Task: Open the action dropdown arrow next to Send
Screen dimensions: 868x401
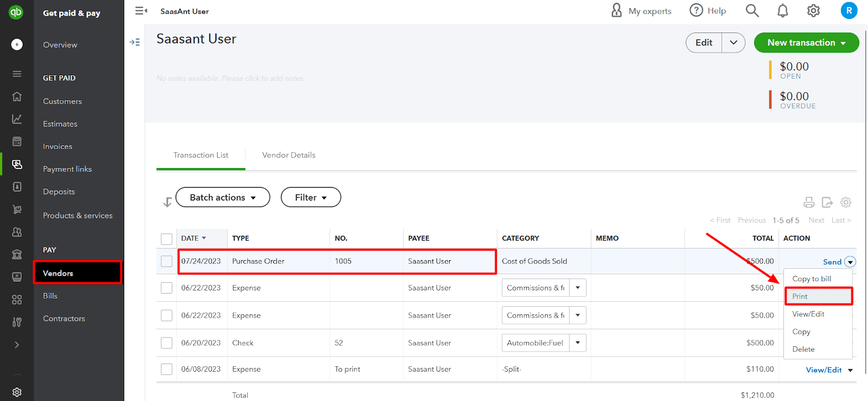Action: (x=850, y=262)
